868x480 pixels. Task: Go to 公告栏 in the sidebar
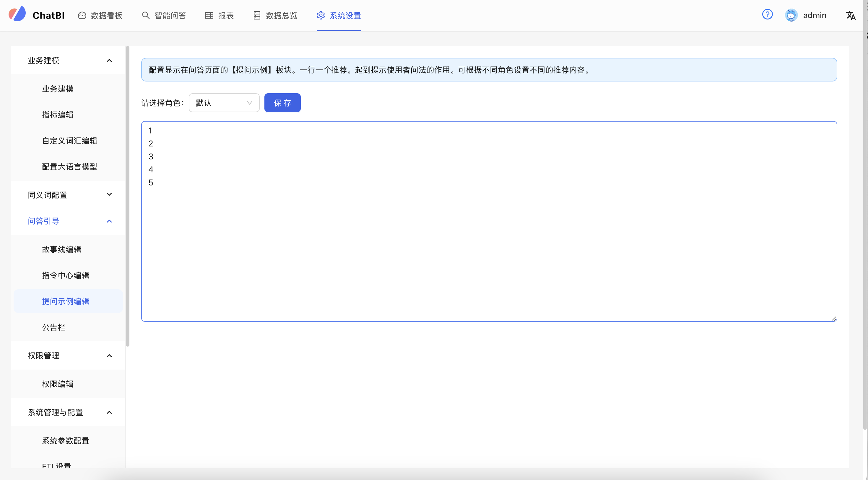53,327
